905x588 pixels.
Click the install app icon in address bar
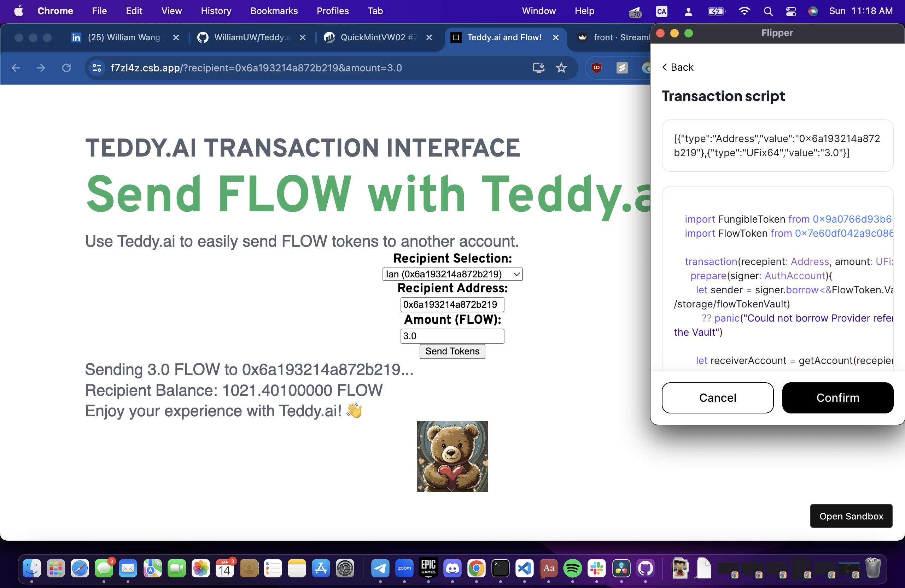pyautogui.click(x=538, y=68)
